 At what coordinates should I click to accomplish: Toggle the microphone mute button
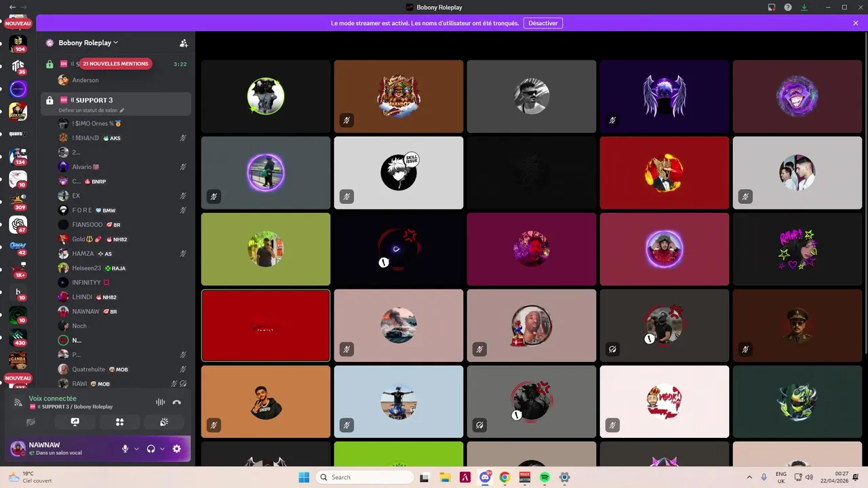(125, 449)
